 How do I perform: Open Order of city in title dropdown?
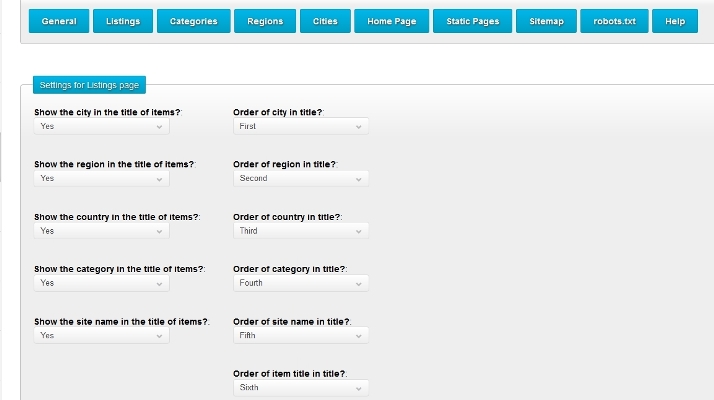301,126
